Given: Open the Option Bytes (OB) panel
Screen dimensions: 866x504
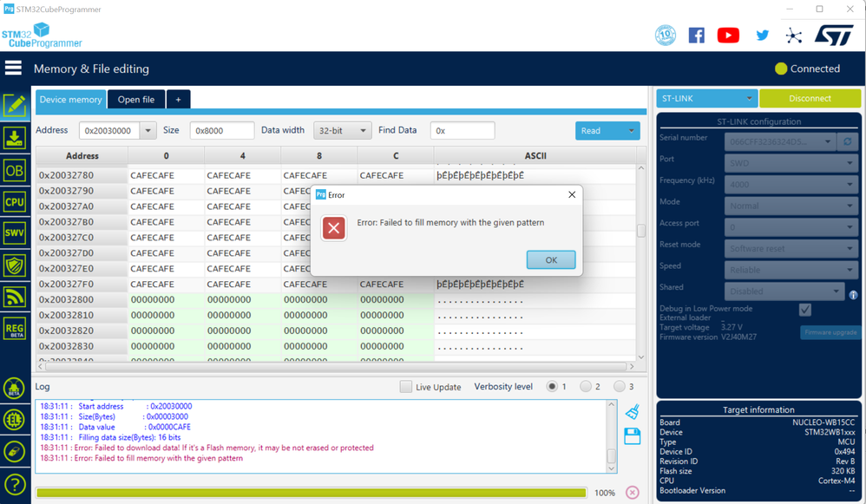Looking at the screenshot, I should pyautogui.click(x=15, y=171).
